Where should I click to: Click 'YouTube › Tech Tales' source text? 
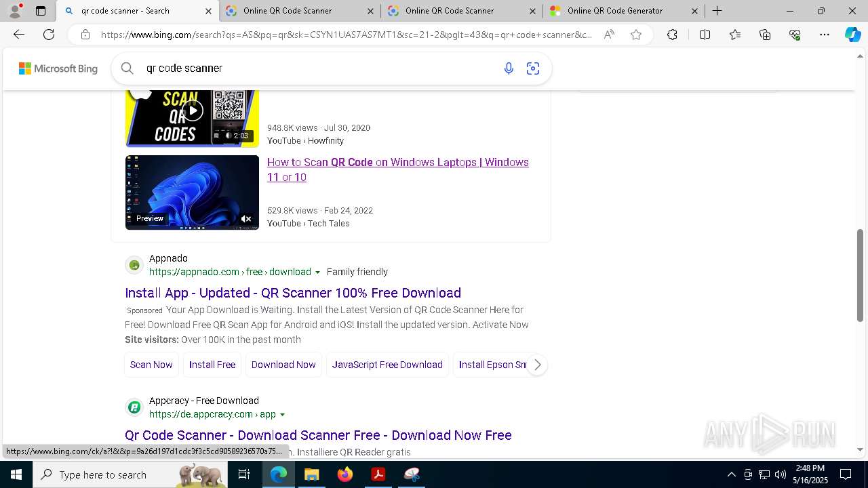click(x=309, y=224)
